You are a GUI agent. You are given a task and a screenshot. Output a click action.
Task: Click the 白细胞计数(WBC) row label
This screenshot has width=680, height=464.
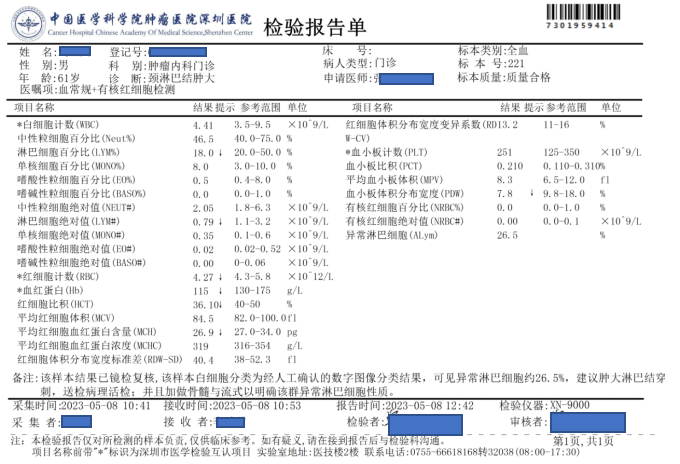tap(58, 124)
